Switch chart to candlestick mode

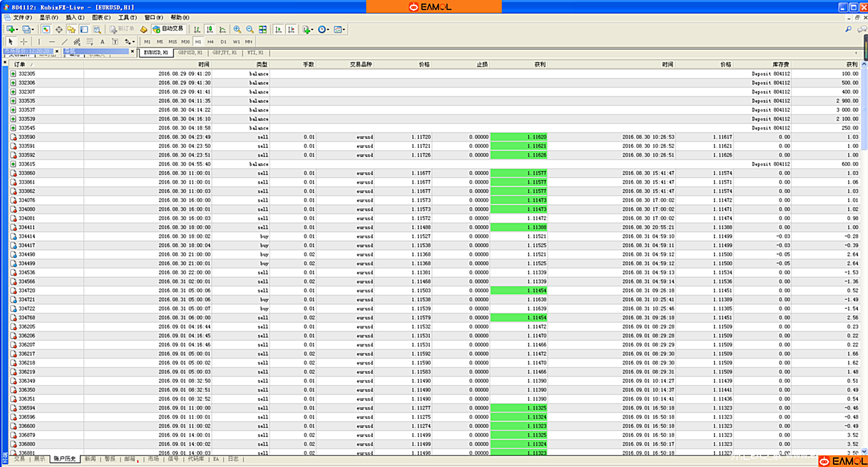210,29
